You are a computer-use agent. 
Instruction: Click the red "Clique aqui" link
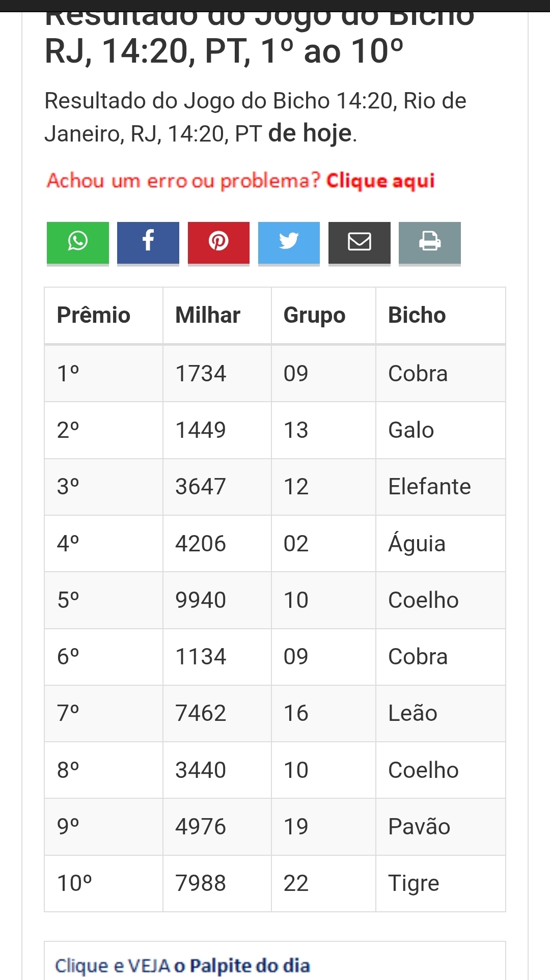pyautogui.click(x=380, y=181)
